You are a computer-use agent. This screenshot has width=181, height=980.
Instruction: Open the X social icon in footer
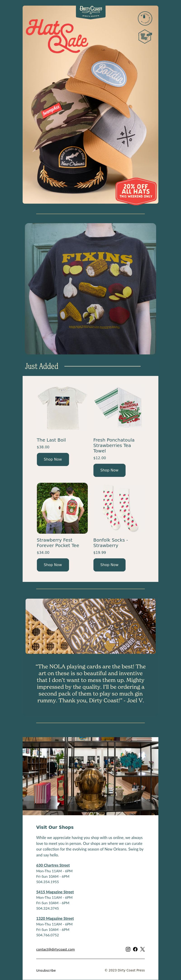(x=143, y=949)
